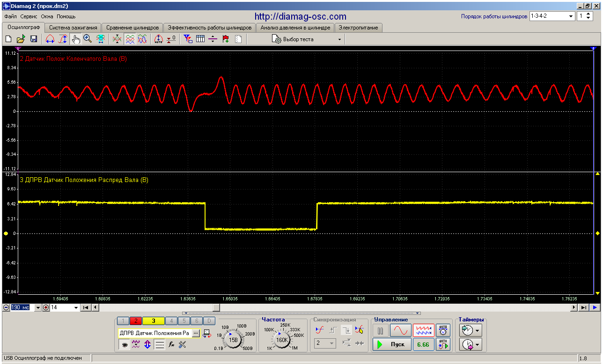This screenshot has height=364, width=603.
Task: Click the blue vertical double-arrow channel icon
Action: click(147, 344)
